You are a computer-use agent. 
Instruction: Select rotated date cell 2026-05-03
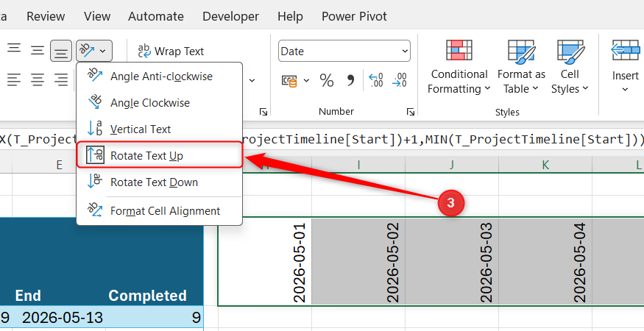pos(452,261)
